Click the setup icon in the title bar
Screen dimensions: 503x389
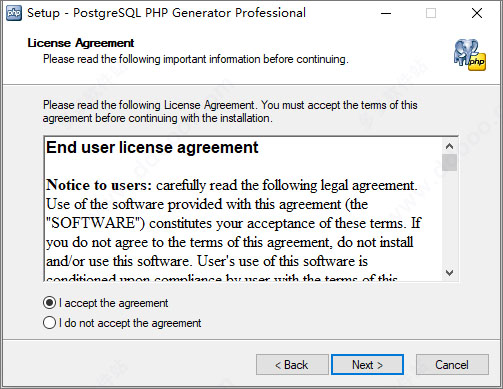coord(14,13)
